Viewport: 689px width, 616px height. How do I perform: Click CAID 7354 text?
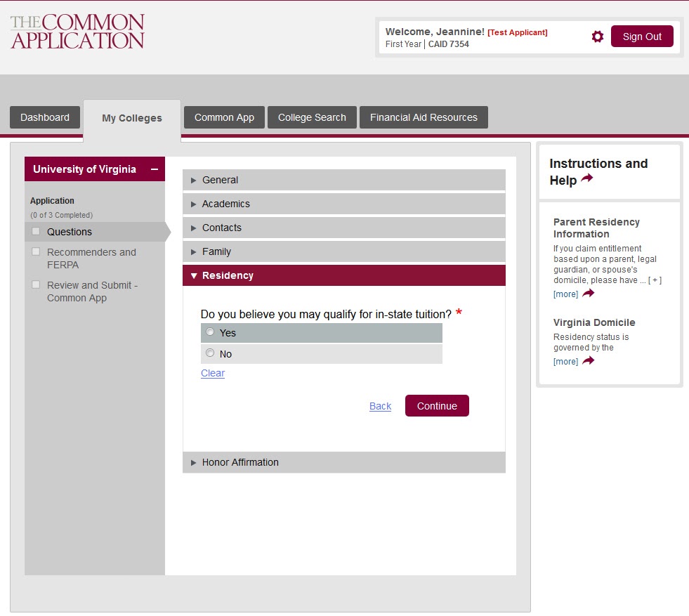(449, 44)
